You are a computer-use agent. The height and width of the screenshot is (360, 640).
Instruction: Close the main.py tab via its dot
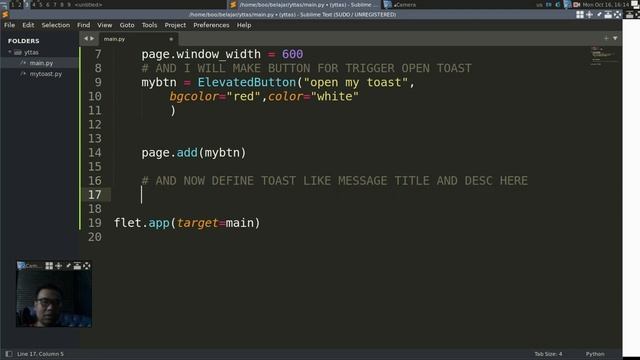171,39
